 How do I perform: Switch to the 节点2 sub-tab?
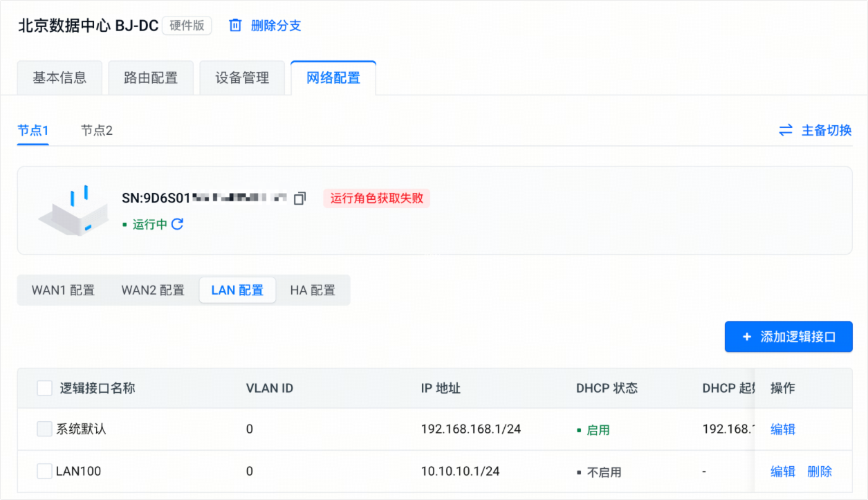click(x=97, y=130)
